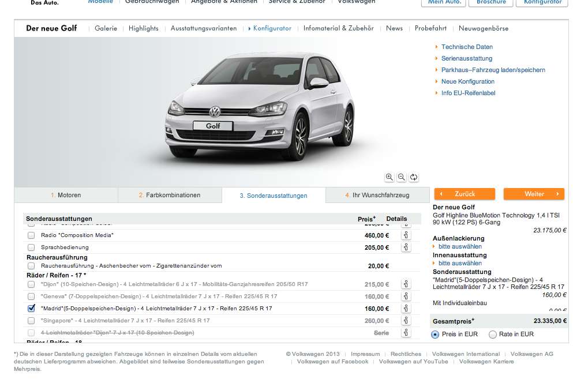The image size is (588, 383).
Task: Open the Rechtliches footer link
Action: pos(406,354)
